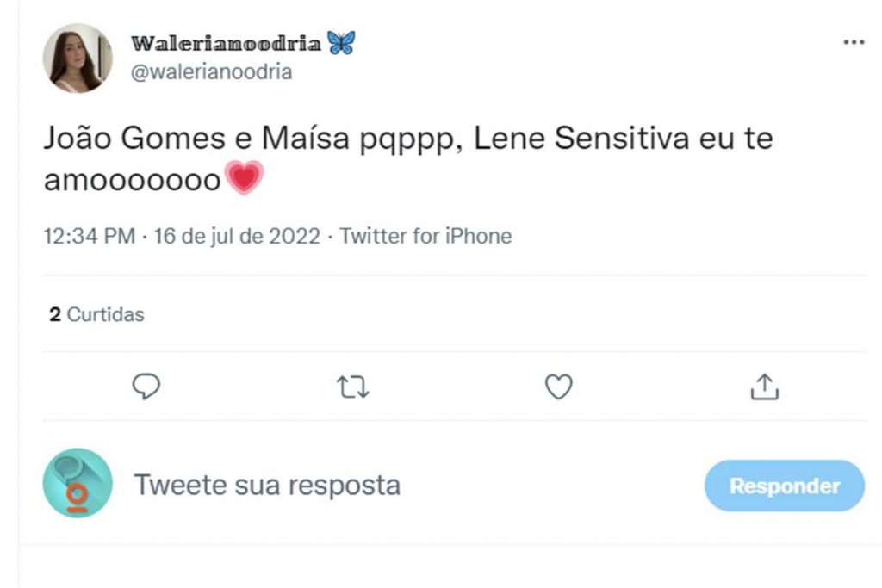
Task: Click your own avatar beside the reply box
Action: (x=78, y=483)
